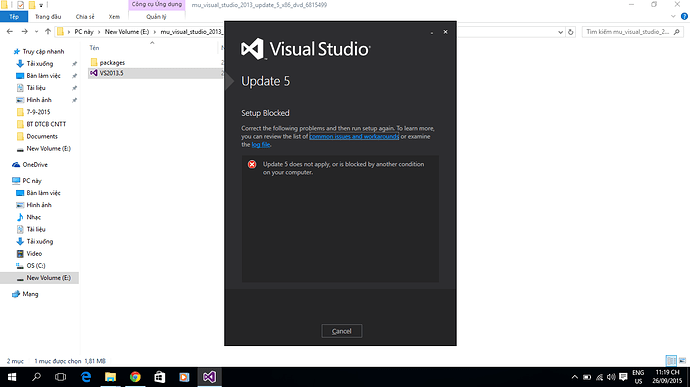Switch to large icons view layout
The width and height of the screenshot is (690, 387).
pos(683,361)
